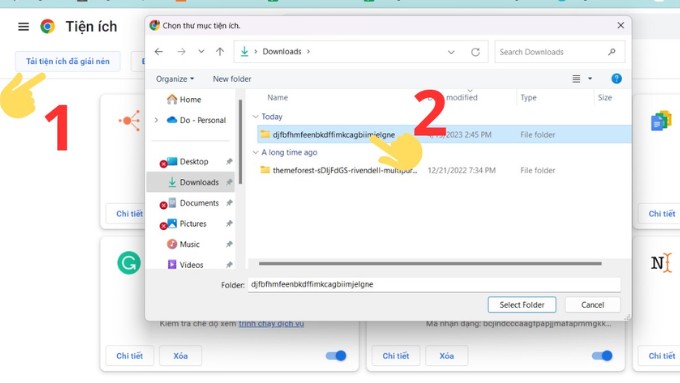Click 'Tải tiện ích đã giải nén' button

click(x=68, y=61)
